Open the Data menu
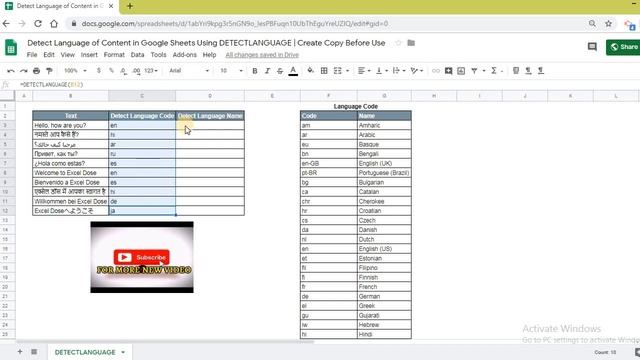 [137, 55]
